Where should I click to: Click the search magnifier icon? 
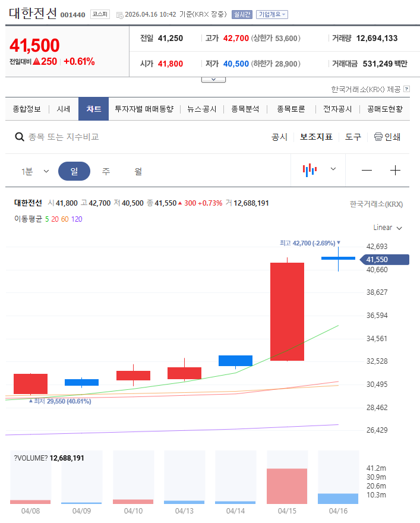[x=20, y=137]
